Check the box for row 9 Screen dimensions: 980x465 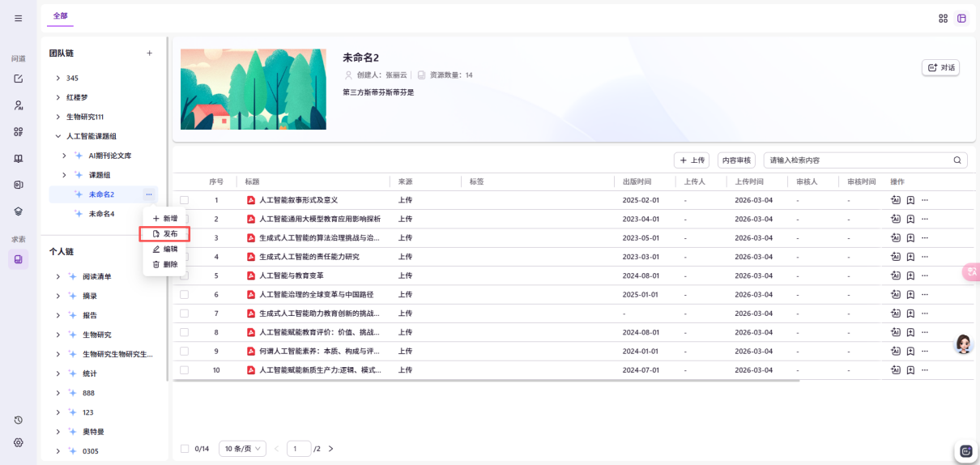click(184, 351)
